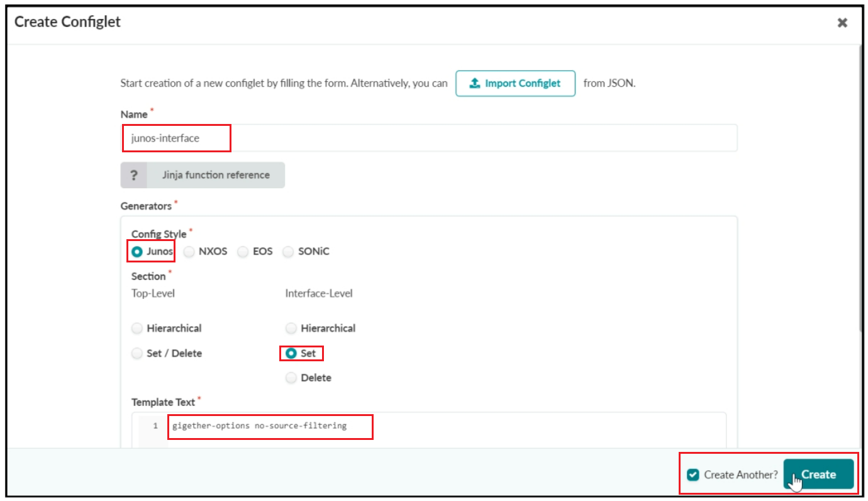Click the upload icon on Import Configlet
868x501 pixels.
pos(475,84)
